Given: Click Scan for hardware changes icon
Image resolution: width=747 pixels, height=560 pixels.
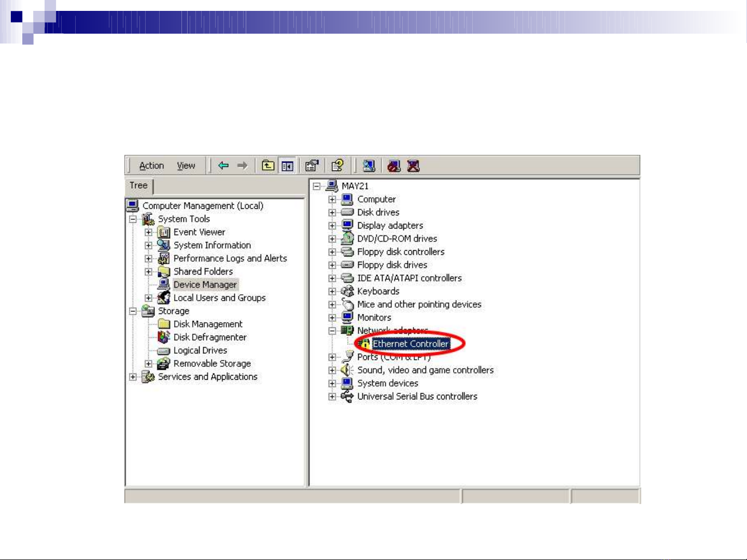Looking at the screenshot, I should click(x=369, y=166).
